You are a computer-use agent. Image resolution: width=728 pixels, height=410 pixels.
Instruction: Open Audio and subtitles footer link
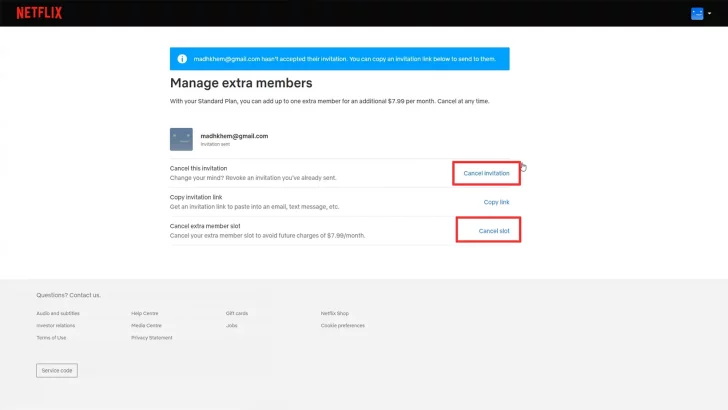58,313
